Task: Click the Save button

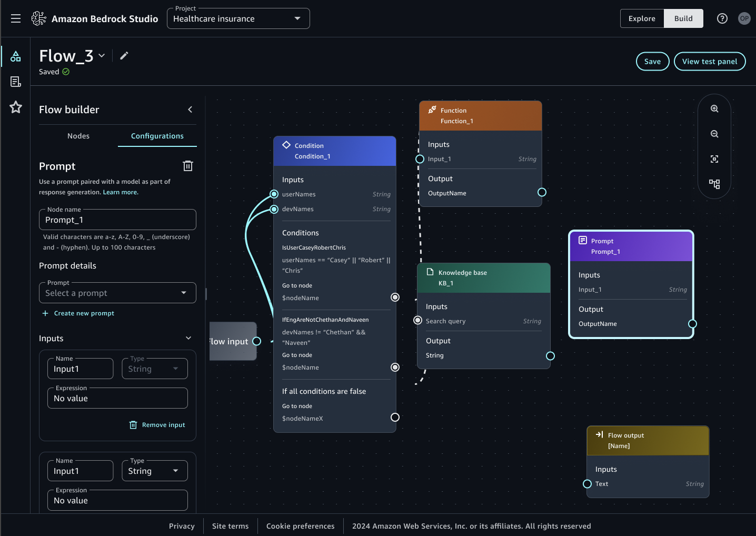Action: point(652,62)
